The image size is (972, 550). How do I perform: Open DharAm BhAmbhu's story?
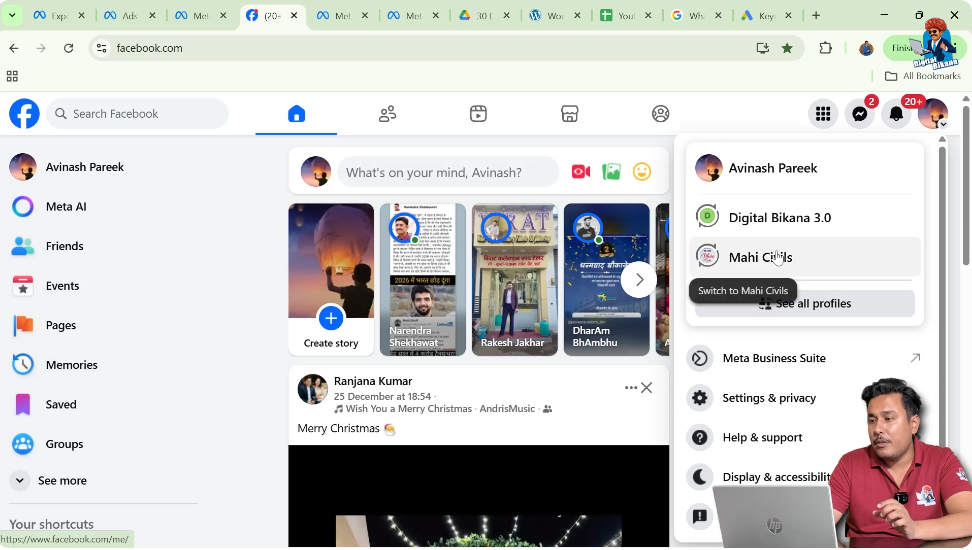pyautogui.click(x=606, y=280)
